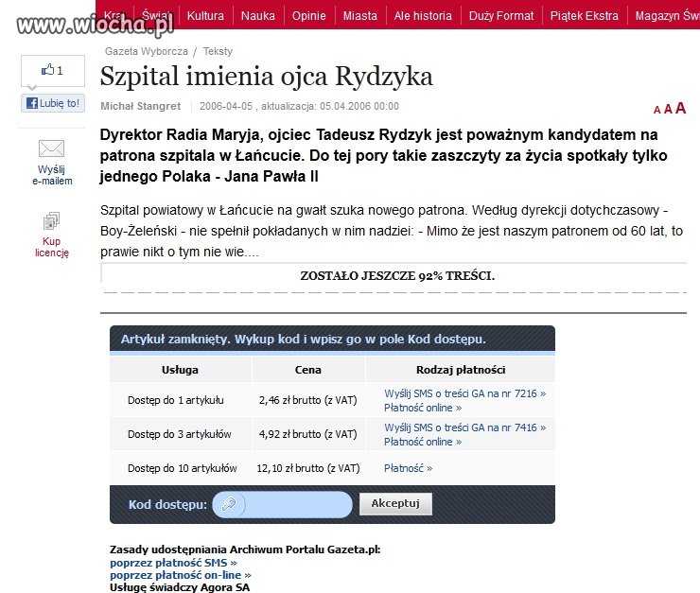The image size is (700, 593).
Task: Open 'poprzez płatność SMS »' link
Action: (173, 563)
